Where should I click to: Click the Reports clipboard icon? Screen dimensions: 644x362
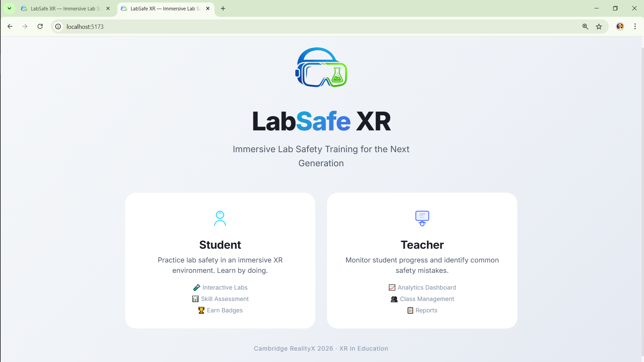pos(410,310)
